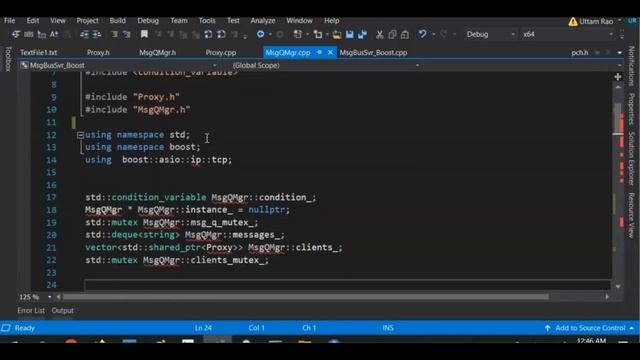Screen dimensions: 640x360
Task: Open the Analyze menu
Action: pos(262,21)
